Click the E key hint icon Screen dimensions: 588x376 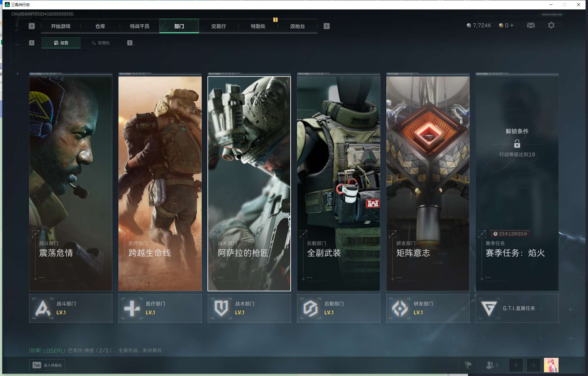326,26
